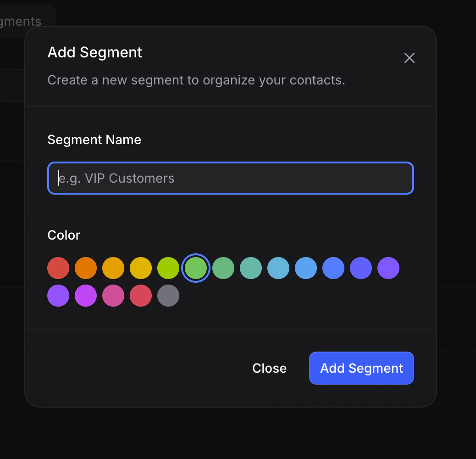The image size is (476, 459).
Task: Select the orange color swatch
Action: pyautogui.click(x=86, y=268)
